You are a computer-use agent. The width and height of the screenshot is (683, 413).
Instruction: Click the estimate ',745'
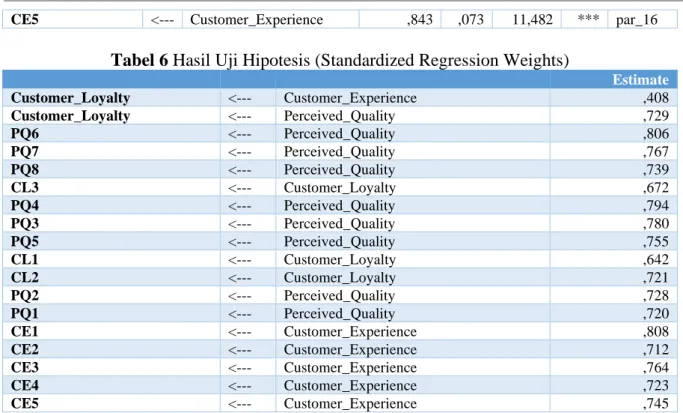click(656, 403)
